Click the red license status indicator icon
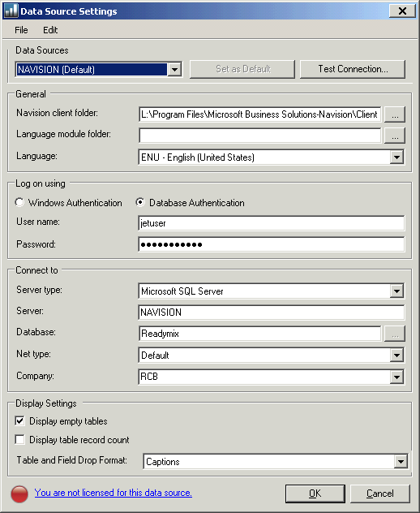The width and height of the screenshot is (420, 513). tap(19, 494)
